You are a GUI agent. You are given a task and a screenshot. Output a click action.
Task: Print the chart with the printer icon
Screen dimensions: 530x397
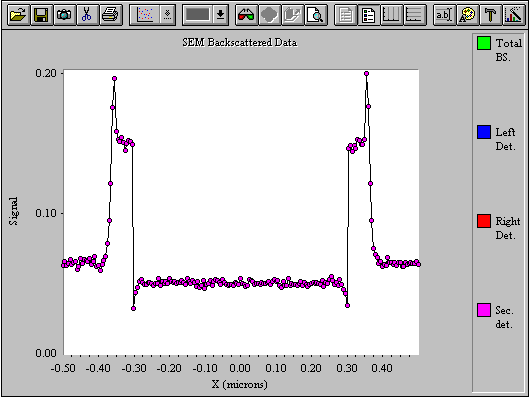coord(110,15)
